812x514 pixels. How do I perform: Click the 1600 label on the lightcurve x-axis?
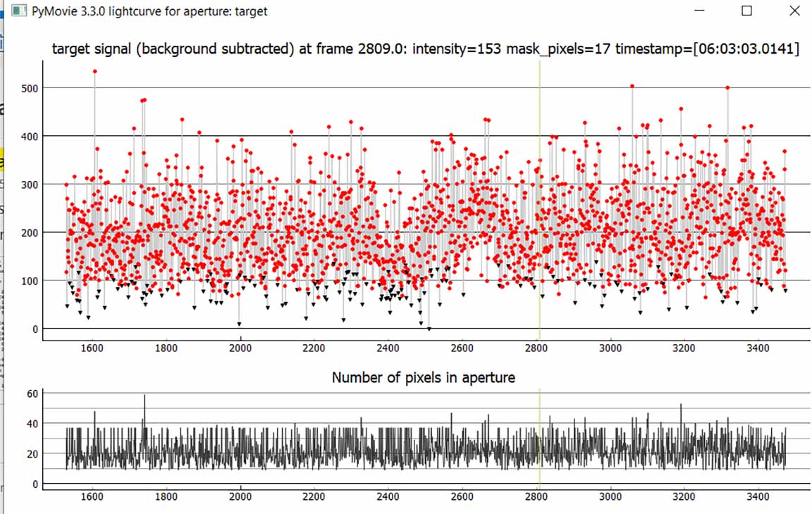click(92, 348)
